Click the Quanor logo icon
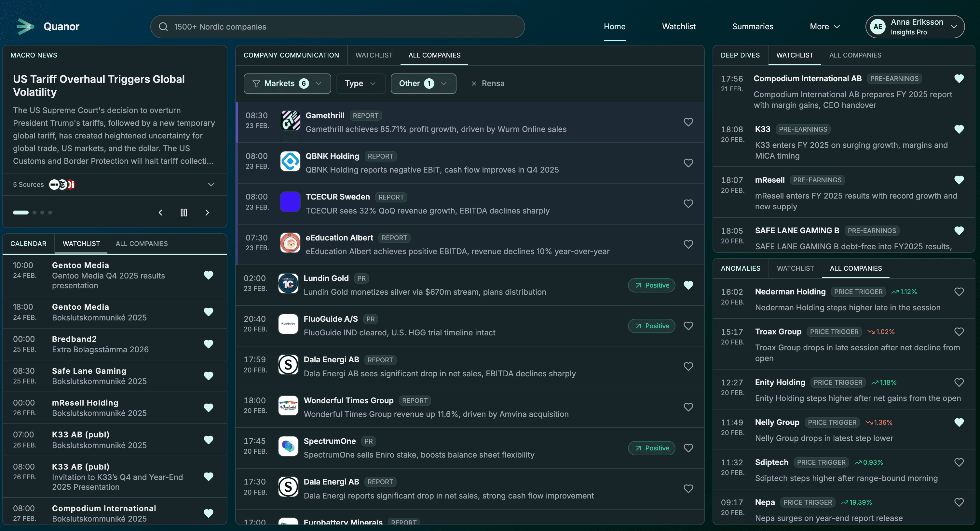The width and height of the screenshot is (980, 531). pos(25,26)
